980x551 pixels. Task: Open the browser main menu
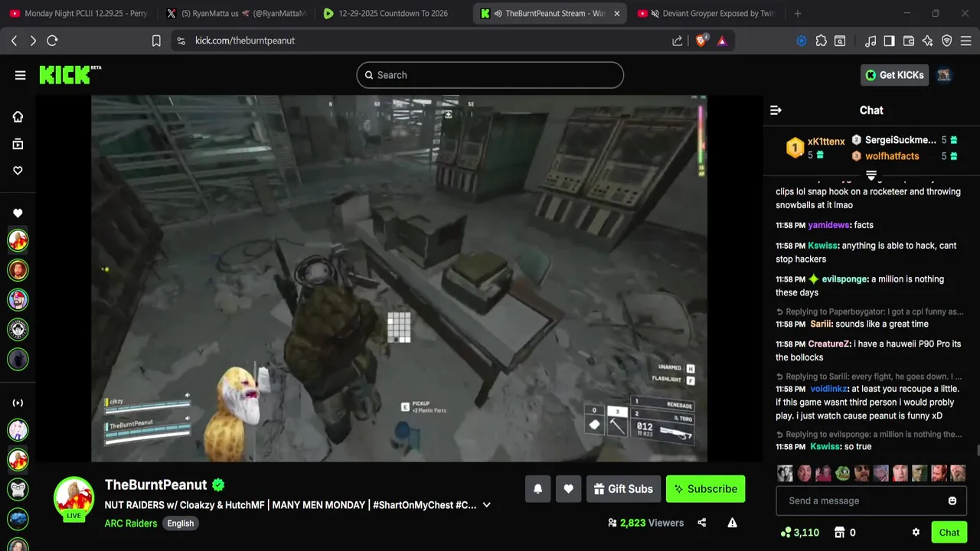965,41
